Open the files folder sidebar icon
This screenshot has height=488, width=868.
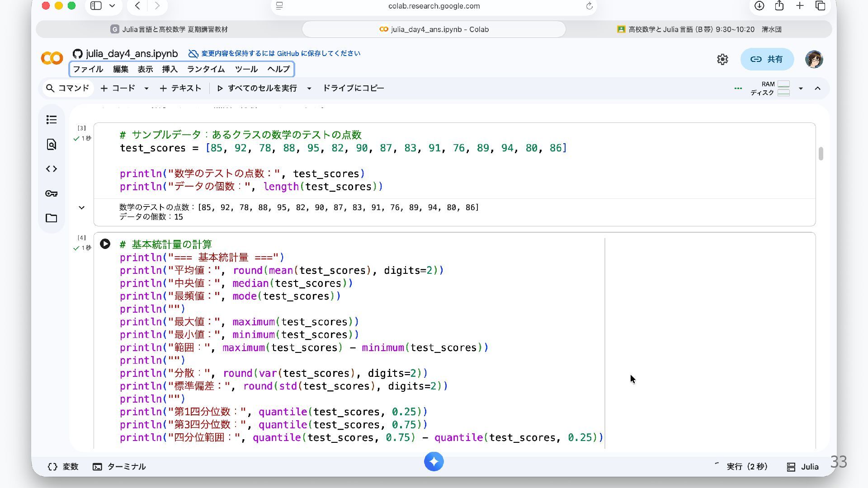pyautogui.click(x=52, y=218)
